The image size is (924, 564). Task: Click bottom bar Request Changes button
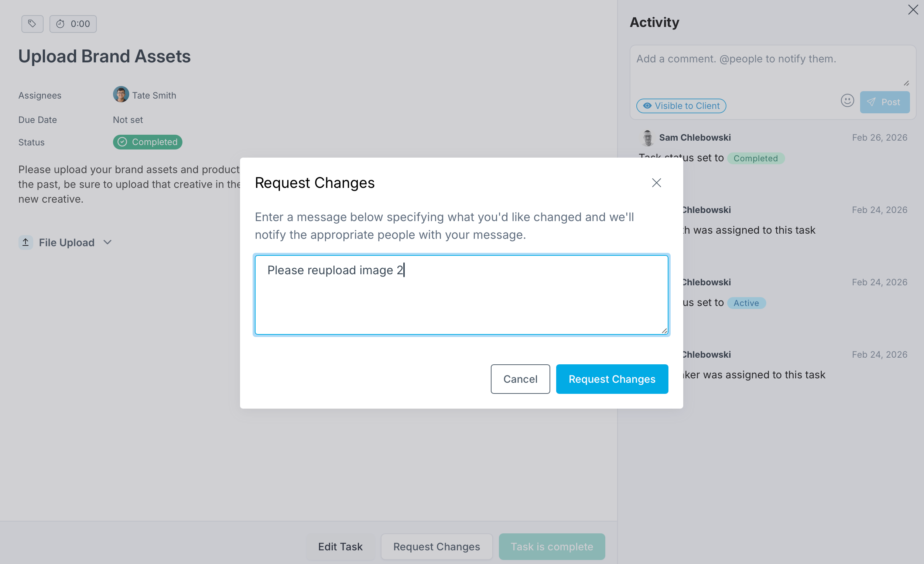click(436, 546)
